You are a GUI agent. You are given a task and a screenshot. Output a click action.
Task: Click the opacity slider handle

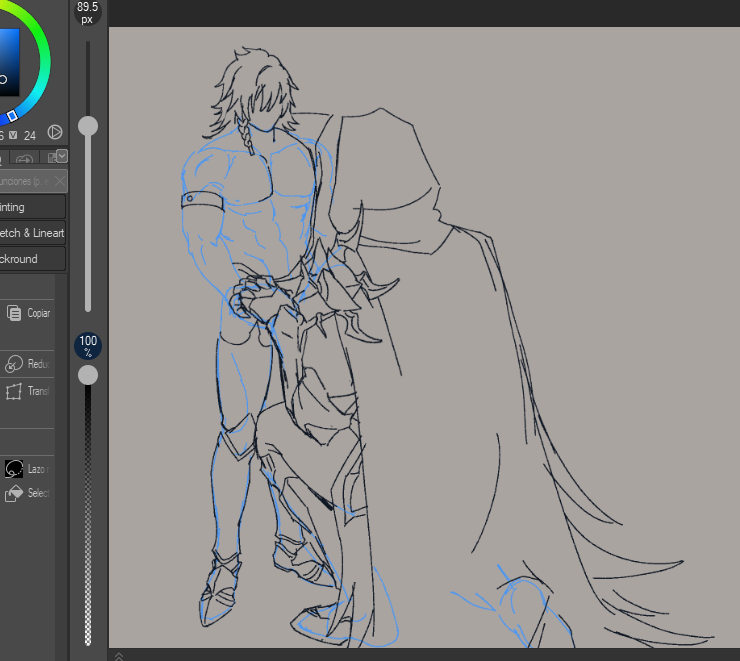tap(88, 374)
